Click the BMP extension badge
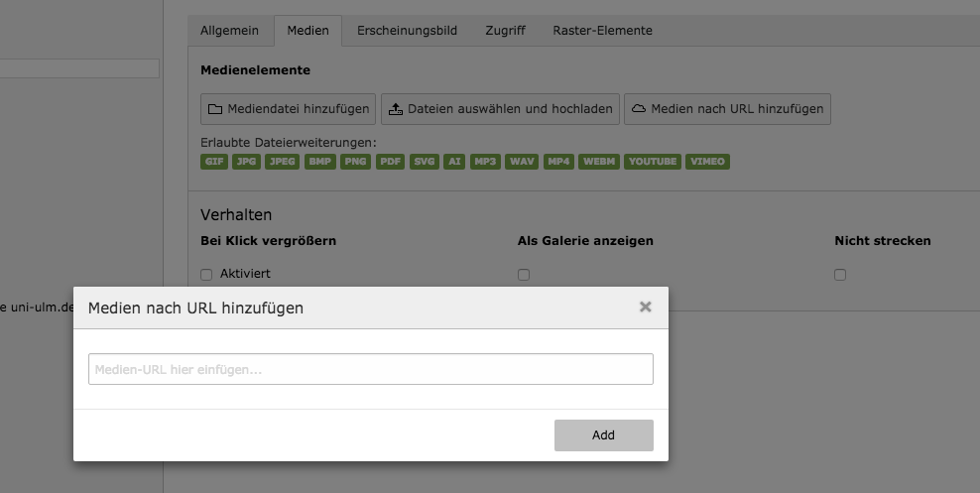 [x=320, y=162]
